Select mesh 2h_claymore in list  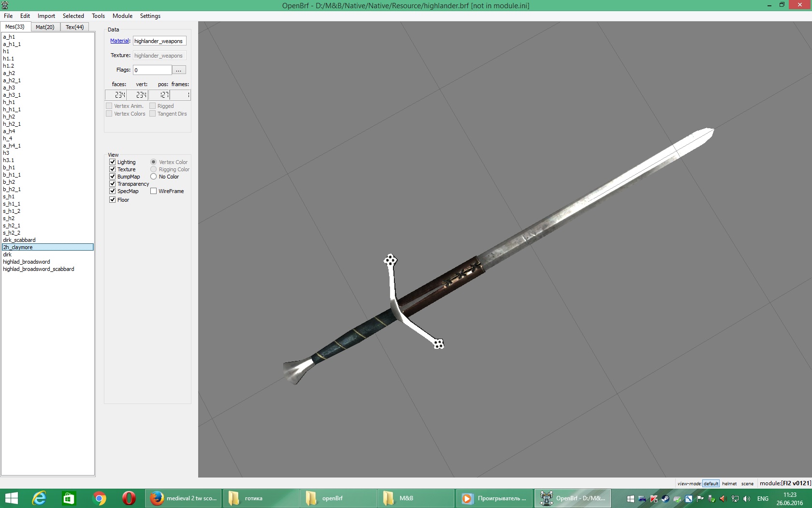pos(48,247)
